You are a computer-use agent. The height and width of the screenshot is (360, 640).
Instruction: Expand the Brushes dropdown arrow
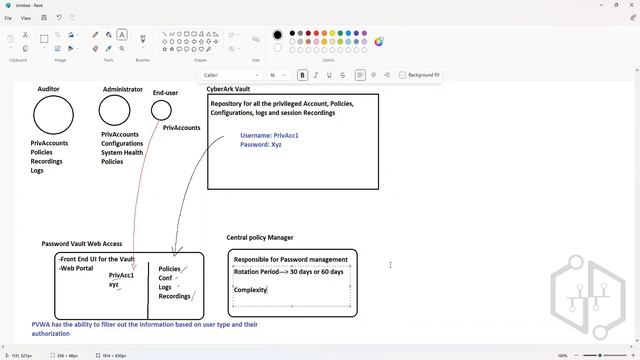143,48
